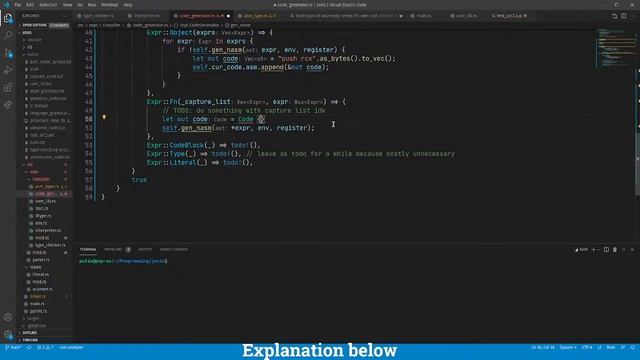Open pprint.rs in the Explorer tree
The width and height of the screenshot is (640, 360).
tap(38, 311)
